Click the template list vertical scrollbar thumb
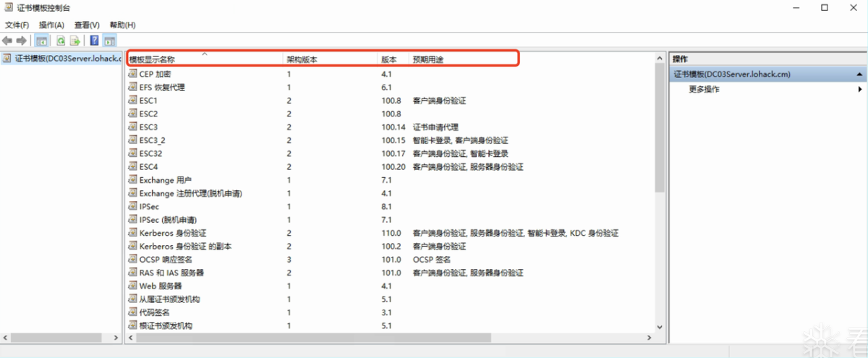This screenshot has width=868, height=358. [x=659, y=127]
